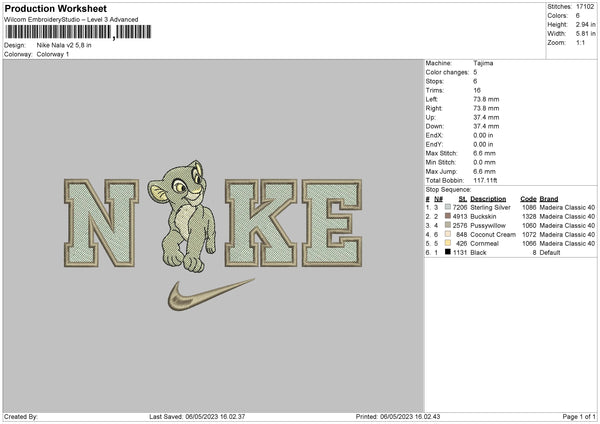Screen dimensions: 600x424
Task: Select the Sterling Silver description text
Action: pos(490,207)
